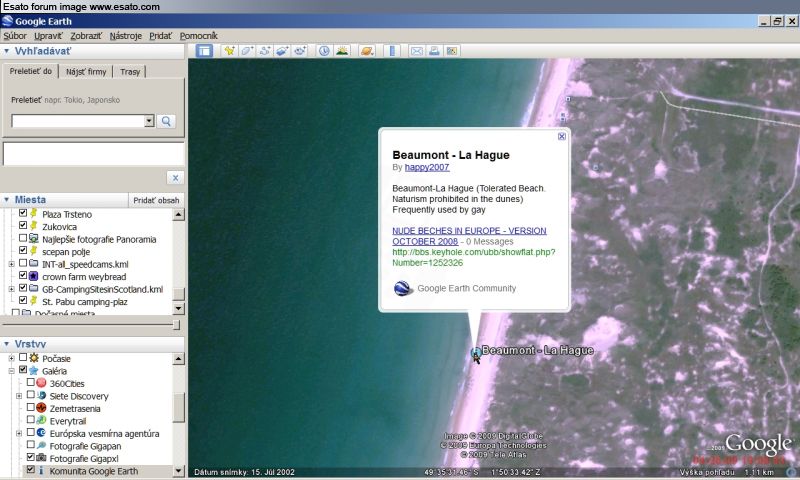Click the Fotografie Gigapxl camera icon
The height and width of the screenshot is (480, 800).
[x=41, y=458]
